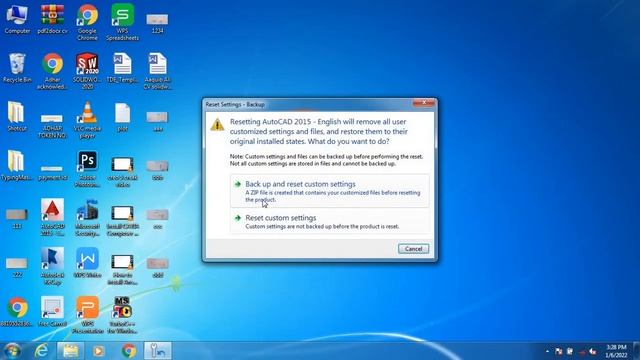Image resolution: width=640 pixels, height=360 pixels.
Task: Close the Reset Settings - Backup window
Action: coord(424,103)
